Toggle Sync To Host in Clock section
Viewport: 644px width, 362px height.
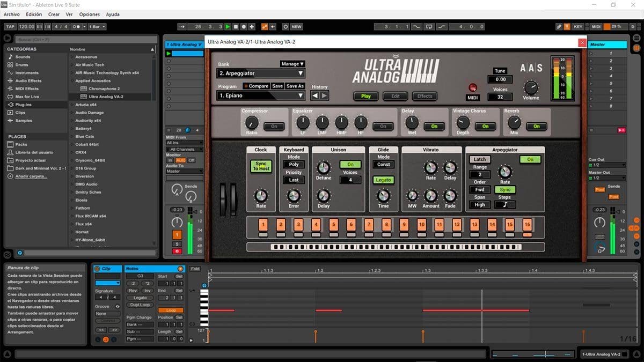pos(261,166)
